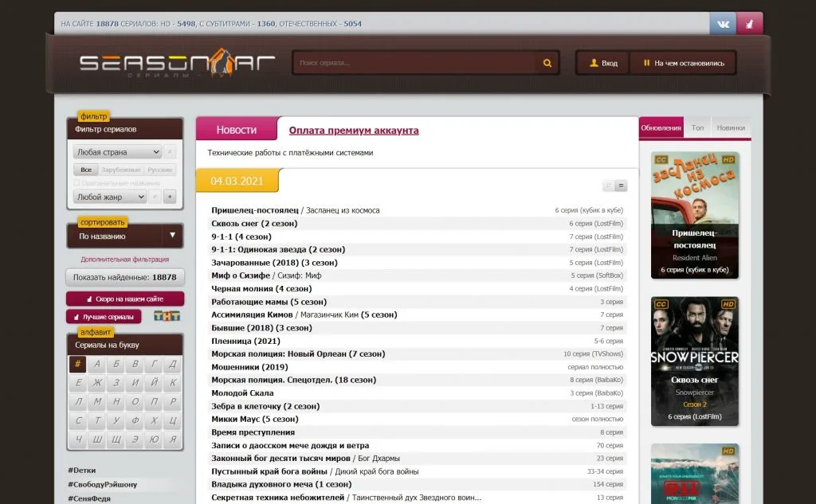The height and width of the screenshot is (504, 816).
Task: Select the 'Русские' filter toggle
Action: 160,170
